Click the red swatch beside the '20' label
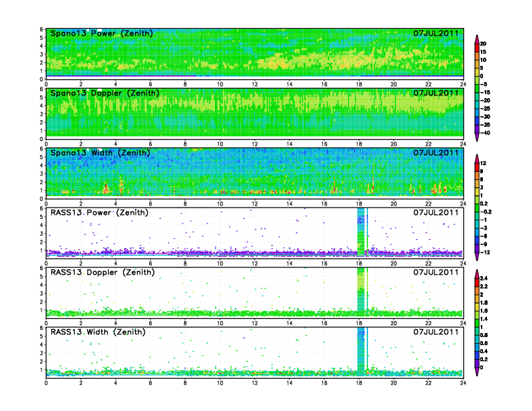532x411 pixels. pos(477,48)
